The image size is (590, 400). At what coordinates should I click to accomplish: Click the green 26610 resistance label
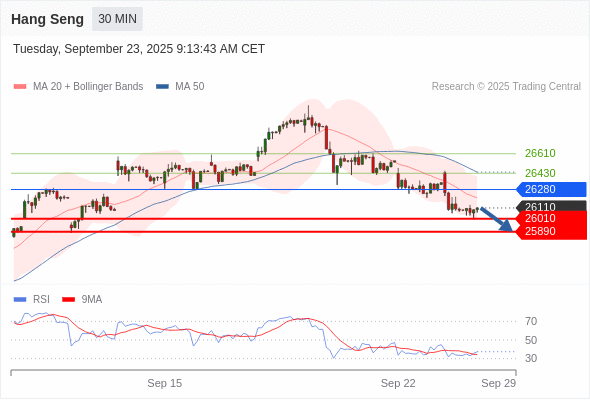tap(540, 154)
